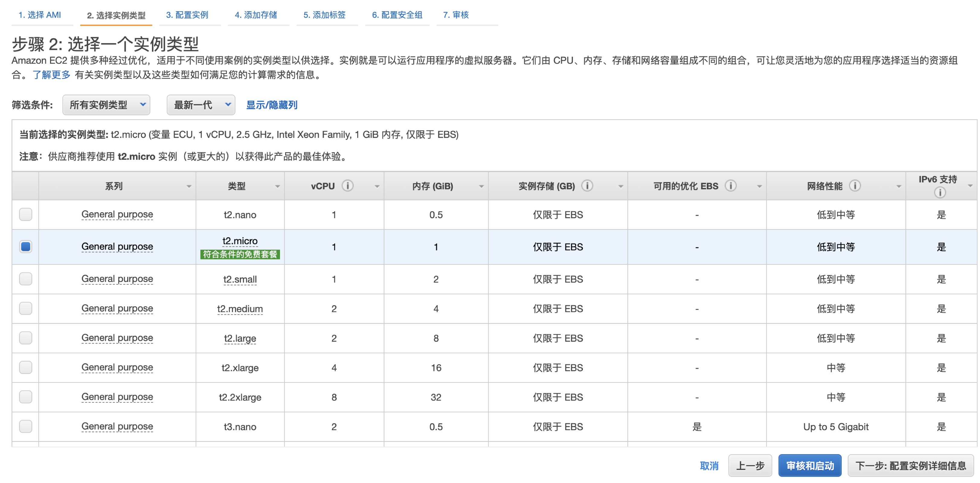Switch to the 3. 配置实例 step tab
The height and width of the screenshot is (483, 980).
(x=189, y=15)
